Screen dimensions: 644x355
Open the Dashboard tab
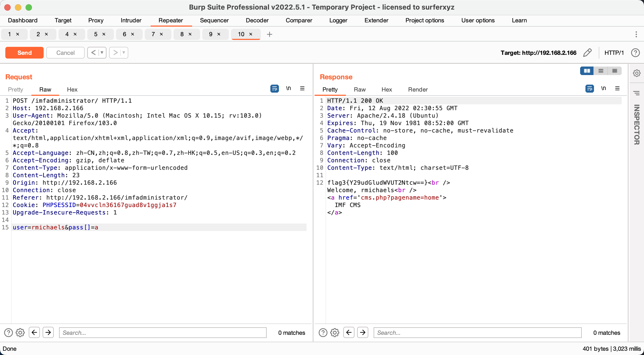pos(23,20)
